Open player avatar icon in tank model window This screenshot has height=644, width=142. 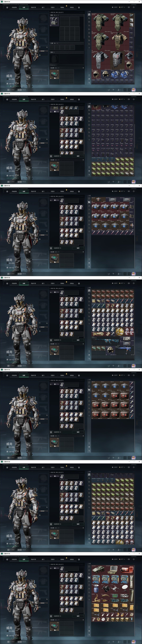(133, 642)
